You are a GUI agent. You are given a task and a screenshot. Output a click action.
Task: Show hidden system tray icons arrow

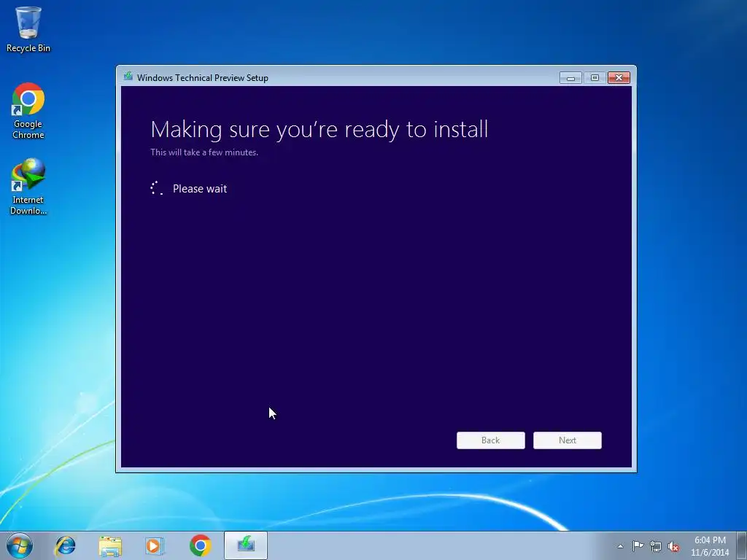(620, 546)
